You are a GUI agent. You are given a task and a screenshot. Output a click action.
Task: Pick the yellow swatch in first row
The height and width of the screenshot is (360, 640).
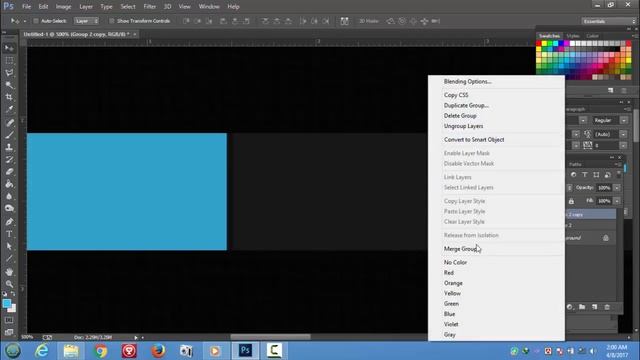point(544,43)
